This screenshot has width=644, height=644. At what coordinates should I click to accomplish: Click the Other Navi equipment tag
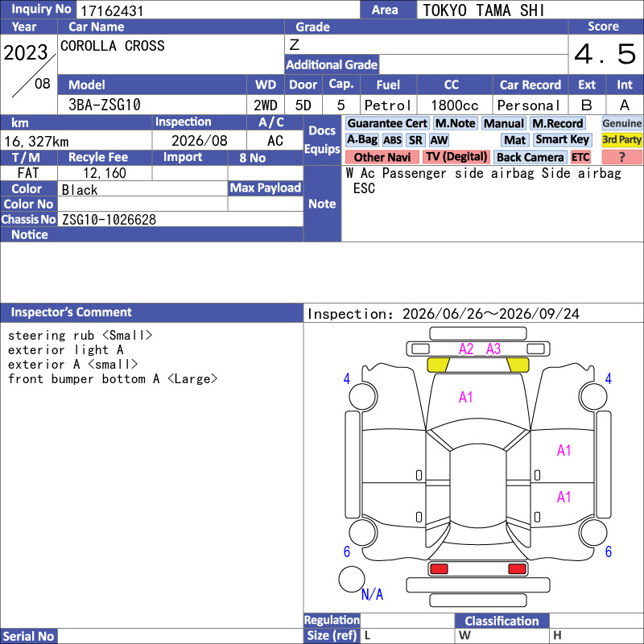click(382, 157)
